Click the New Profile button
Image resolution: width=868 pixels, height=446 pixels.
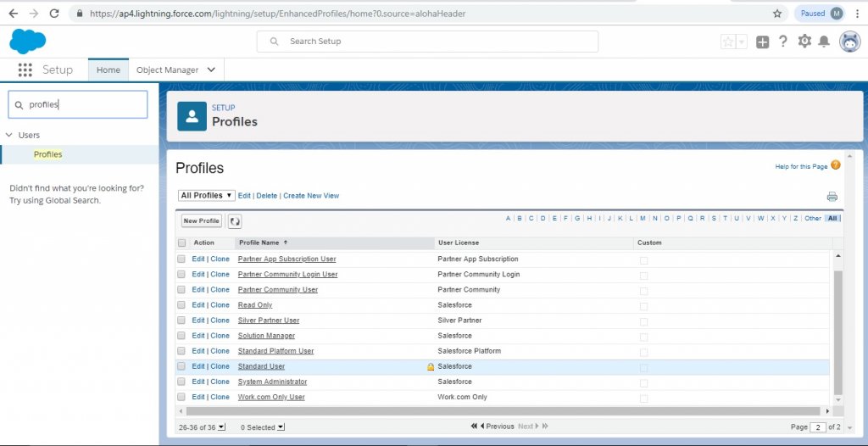pyautogui.click(x=202, y=221)
